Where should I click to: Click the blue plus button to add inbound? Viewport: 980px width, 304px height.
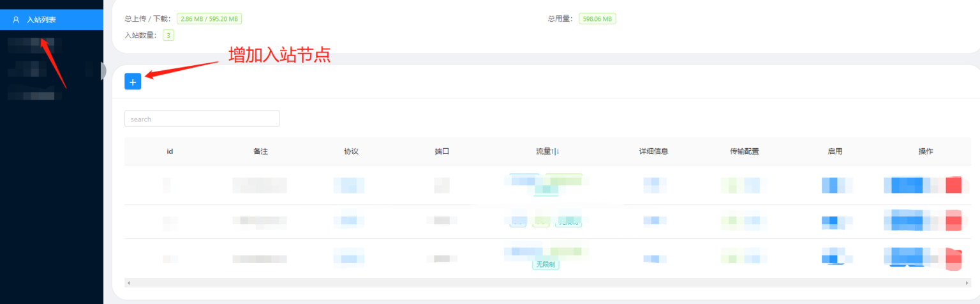coord(133,82)
